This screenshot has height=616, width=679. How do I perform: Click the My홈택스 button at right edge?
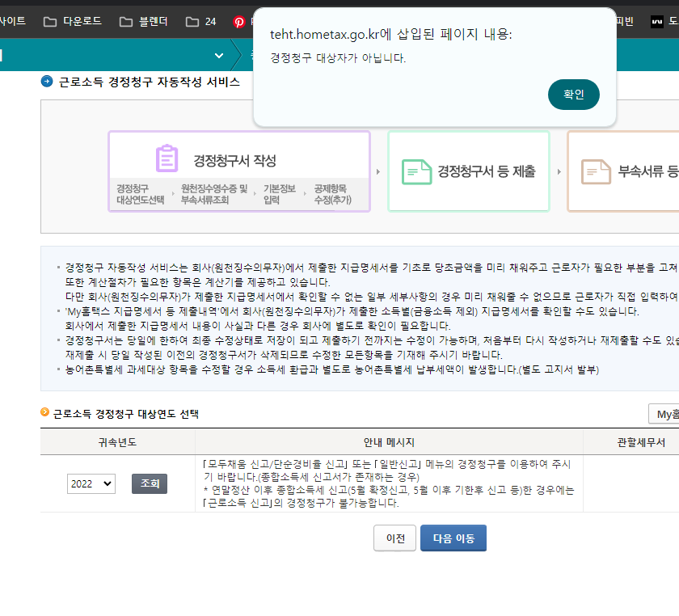(x=664, y=414)
